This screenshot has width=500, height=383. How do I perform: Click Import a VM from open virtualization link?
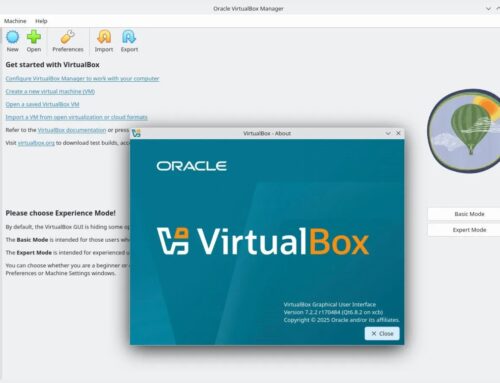tap(76, 117)
